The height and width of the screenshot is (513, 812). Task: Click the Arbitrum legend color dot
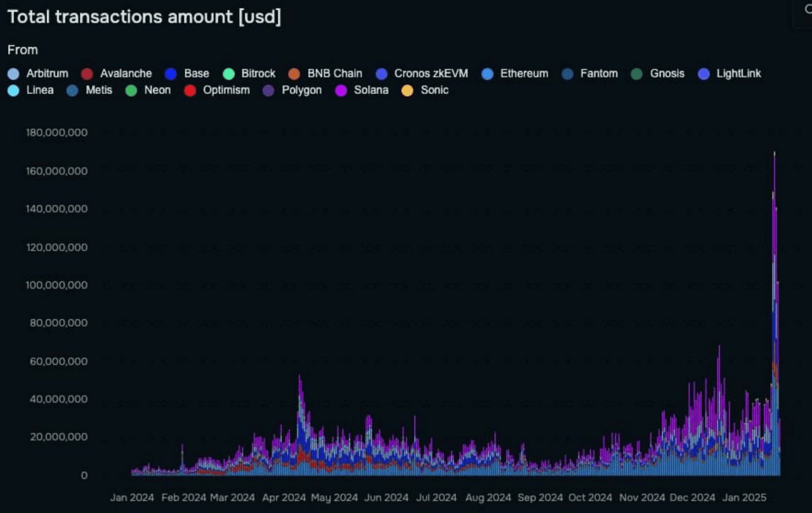point(14,74)
